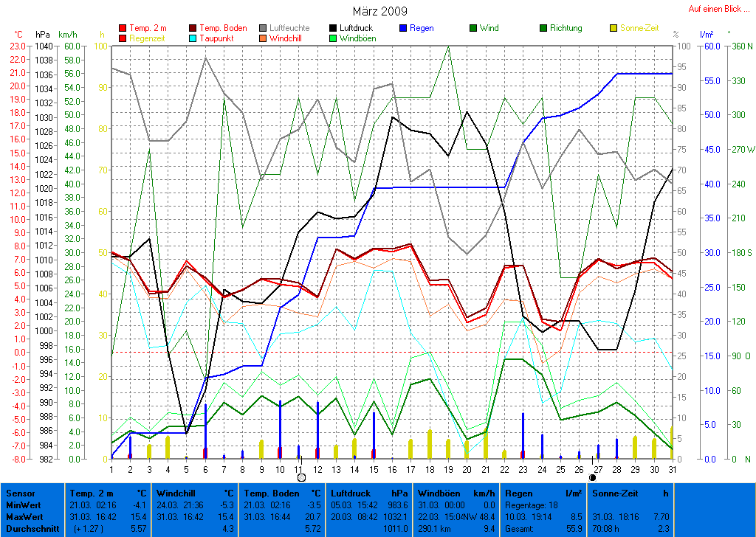Screen dimensions: 756x537
Task: Click the 'Regenzeit' legend label
Action: click(148, 38)
